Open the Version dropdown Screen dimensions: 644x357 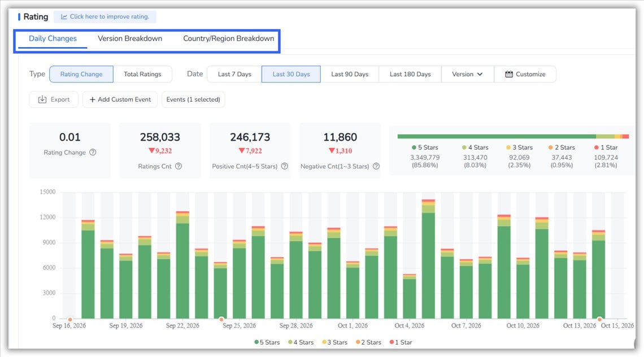click(467, 75)
